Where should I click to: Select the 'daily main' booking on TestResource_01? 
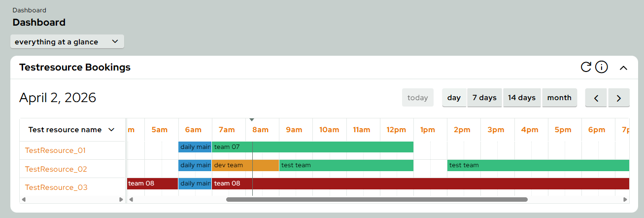195,147
